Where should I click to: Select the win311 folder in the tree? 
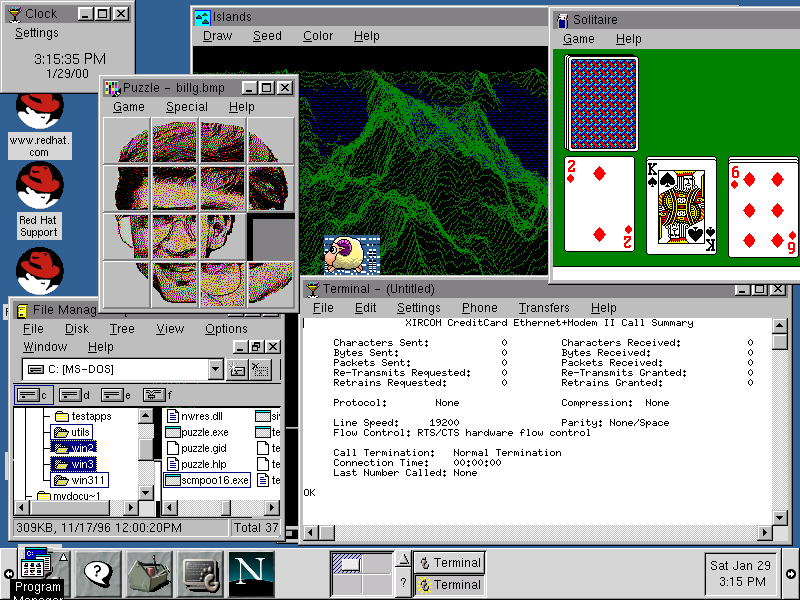click(x=80, y=480)
